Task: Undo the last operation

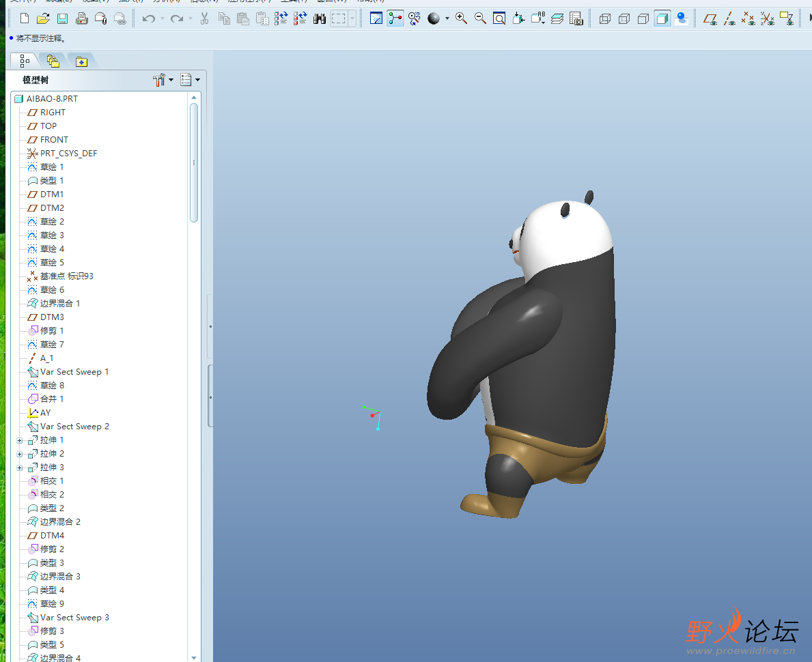Action: [x=149, y=18]
